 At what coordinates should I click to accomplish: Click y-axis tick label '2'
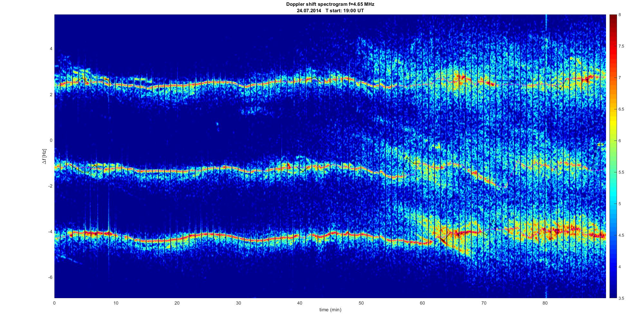click(51, 95)
